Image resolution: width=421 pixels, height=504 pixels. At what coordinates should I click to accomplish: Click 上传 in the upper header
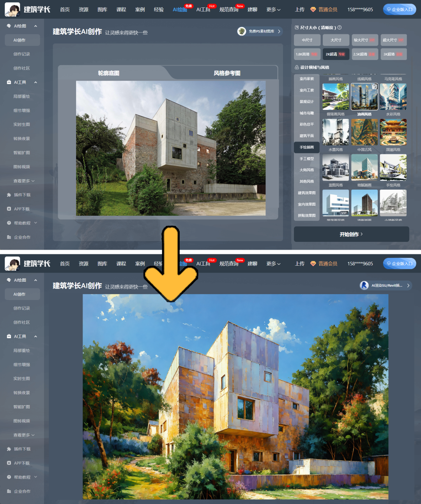pyautogui.click(x=300, y=9)
